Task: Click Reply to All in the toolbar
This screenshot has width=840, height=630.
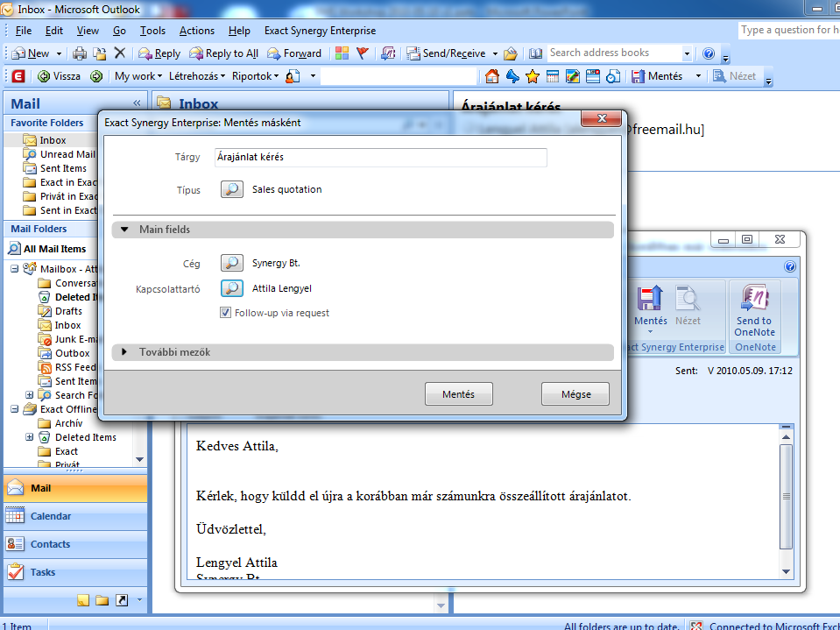Action: 224,53
